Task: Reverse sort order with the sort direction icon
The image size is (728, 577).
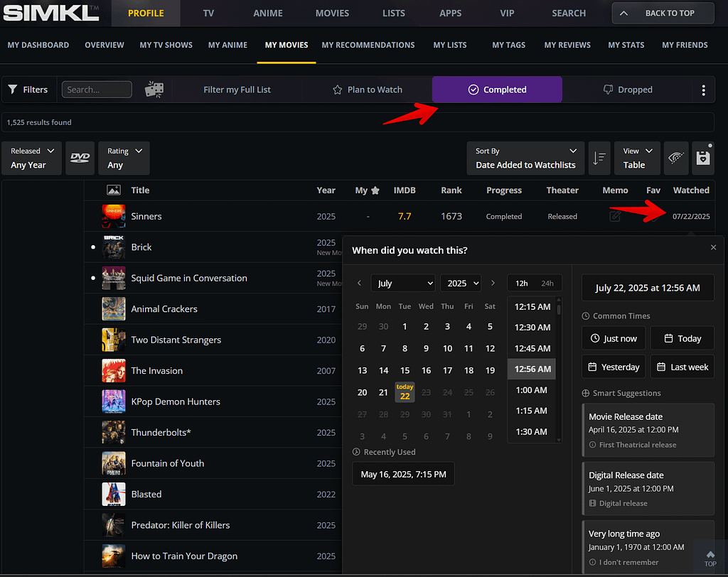Action: click(x=599, y=158)
